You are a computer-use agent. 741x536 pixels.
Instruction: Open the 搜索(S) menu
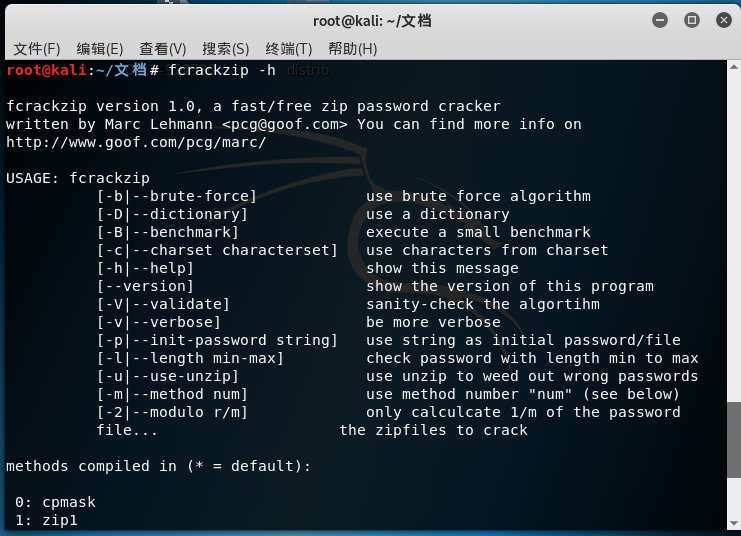(x=225, y=49)
